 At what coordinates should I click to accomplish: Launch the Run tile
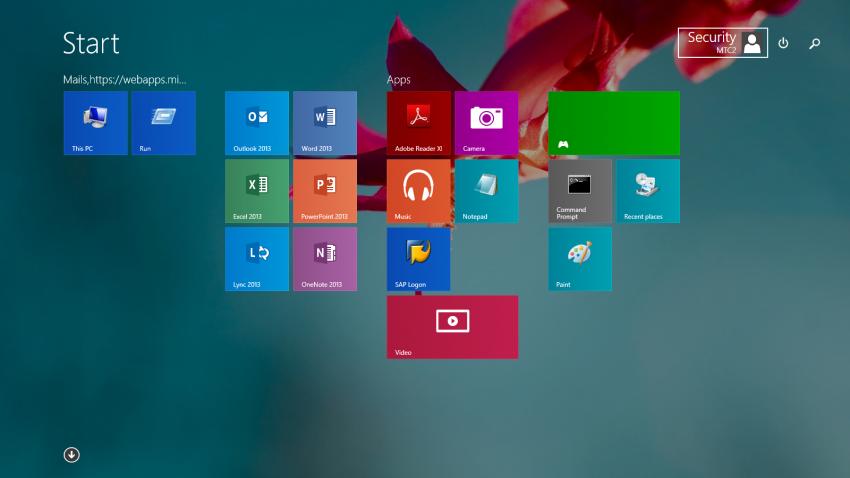point(163,123)
